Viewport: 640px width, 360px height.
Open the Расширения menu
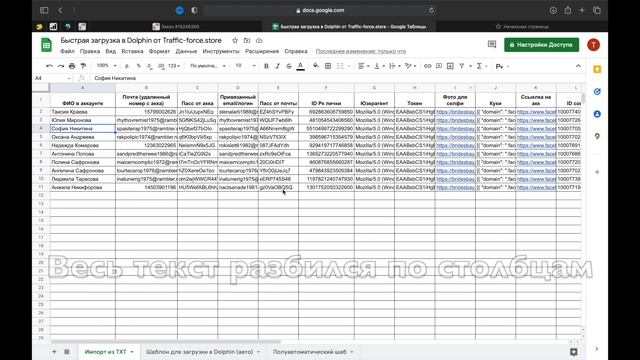coord(262,51)
